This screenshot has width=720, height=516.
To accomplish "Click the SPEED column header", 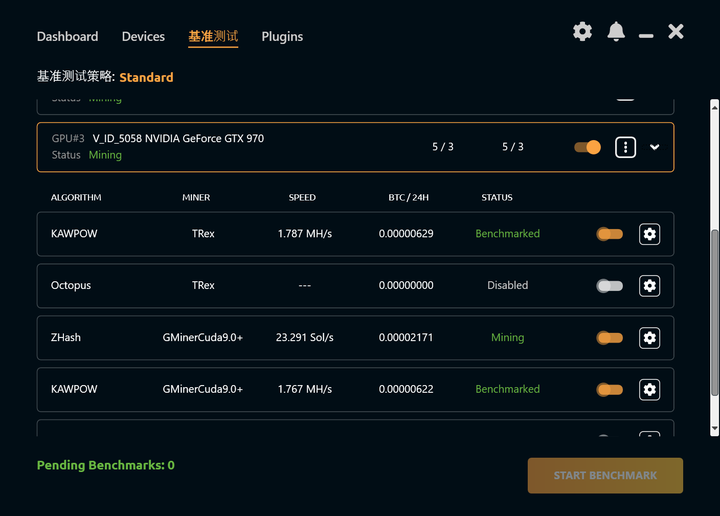I will (302, 197).
